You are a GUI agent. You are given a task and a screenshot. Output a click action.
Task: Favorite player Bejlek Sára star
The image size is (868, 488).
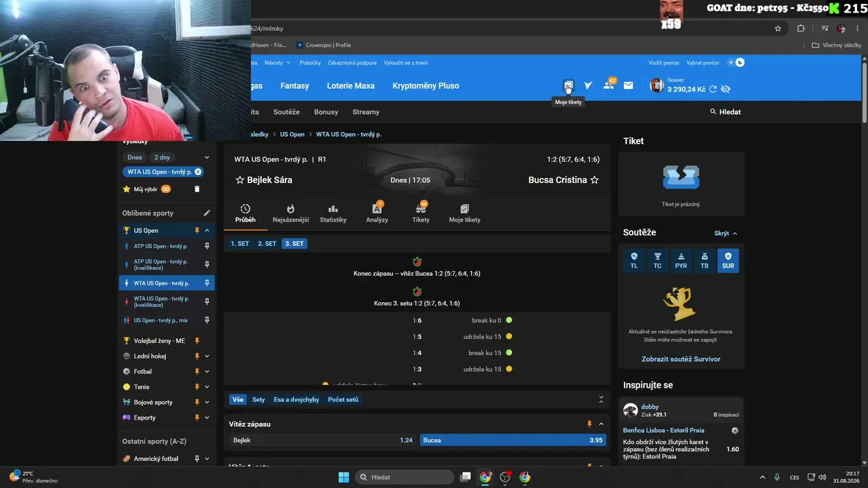pos(239,180)
